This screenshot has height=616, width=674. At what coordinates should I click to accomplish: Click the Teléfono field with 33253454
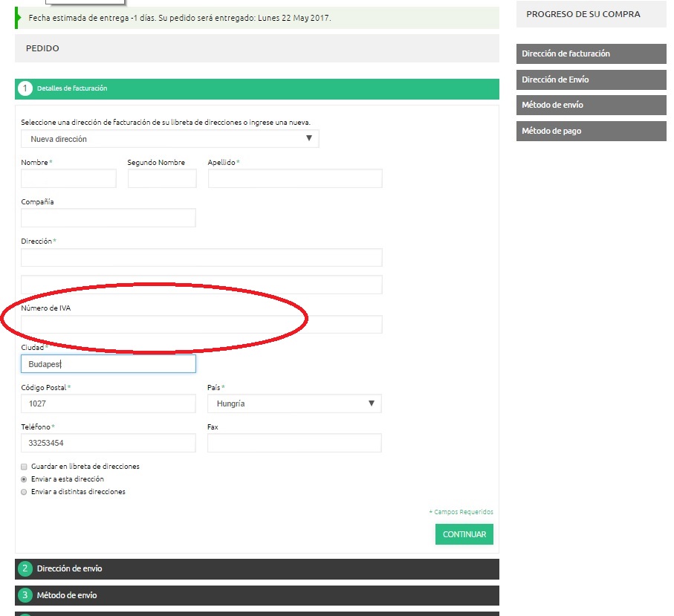coord(108,443)
